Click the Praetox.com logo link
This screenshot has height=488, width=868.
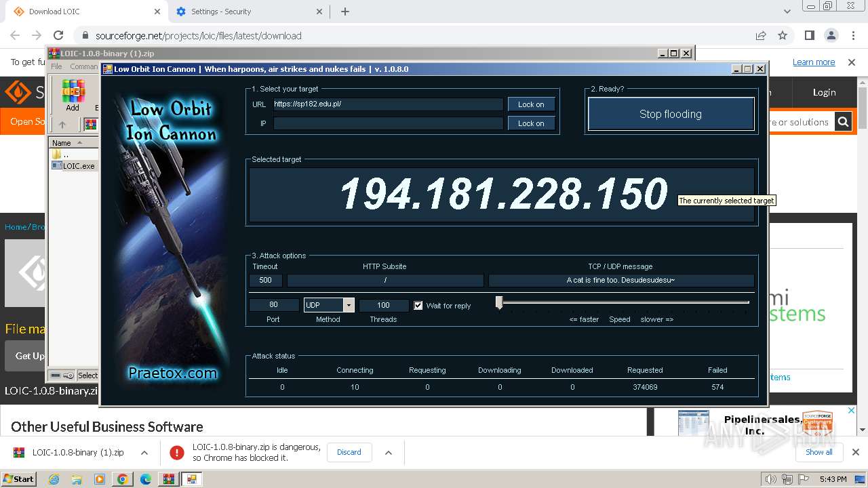pyautogui.click(x=172, y=373)
